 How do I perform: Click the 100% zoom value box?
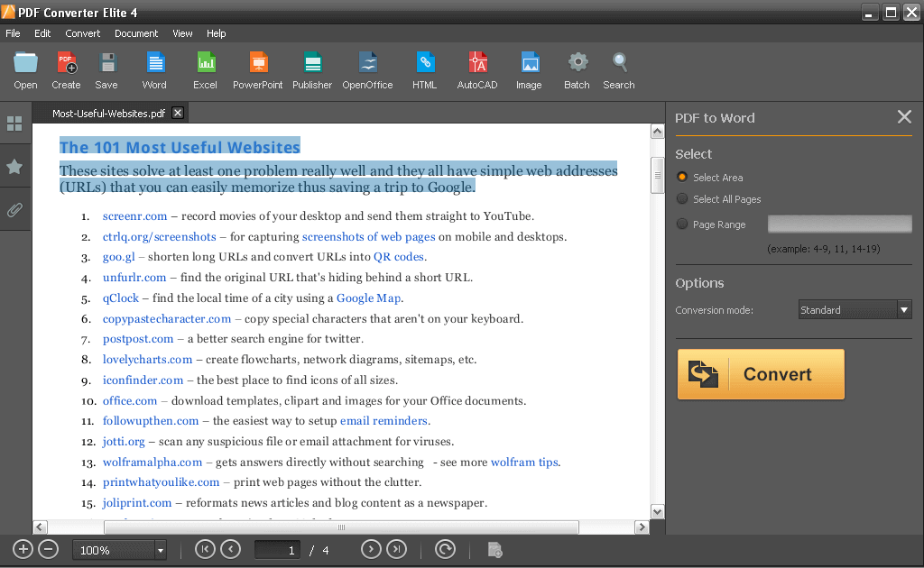click(x=115, y=550)
